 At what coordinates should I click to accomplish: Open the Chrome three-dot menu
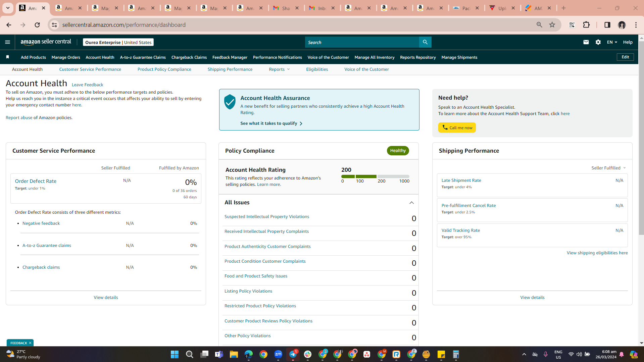pos(636,25)
